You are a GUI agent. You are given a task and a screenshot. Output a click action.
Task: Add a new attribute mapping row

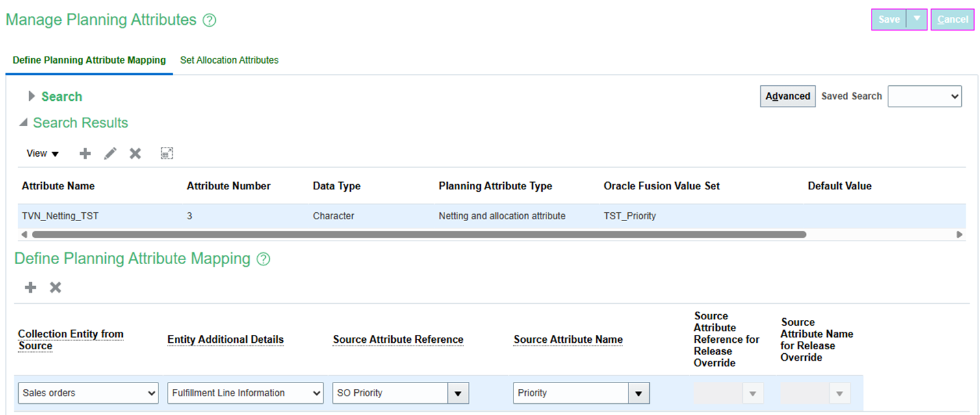point(31,288)
